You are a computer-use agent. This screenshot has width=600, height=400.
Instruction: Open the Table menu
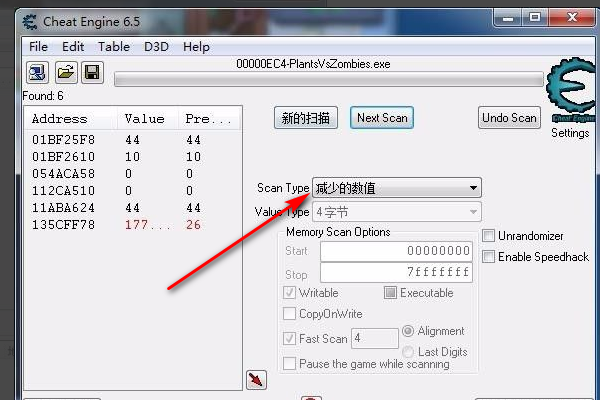tap(114, 47)
